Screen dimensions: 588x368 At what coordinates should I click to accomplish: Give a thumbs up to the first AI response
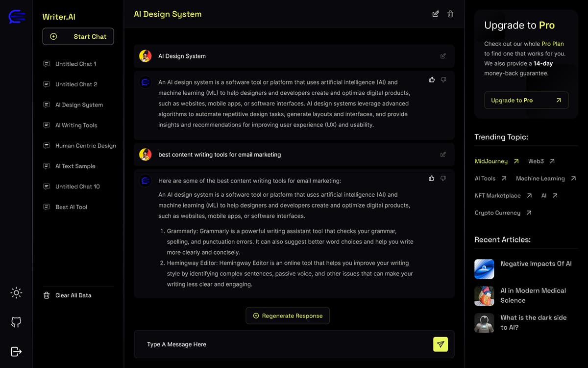point(431,79)
